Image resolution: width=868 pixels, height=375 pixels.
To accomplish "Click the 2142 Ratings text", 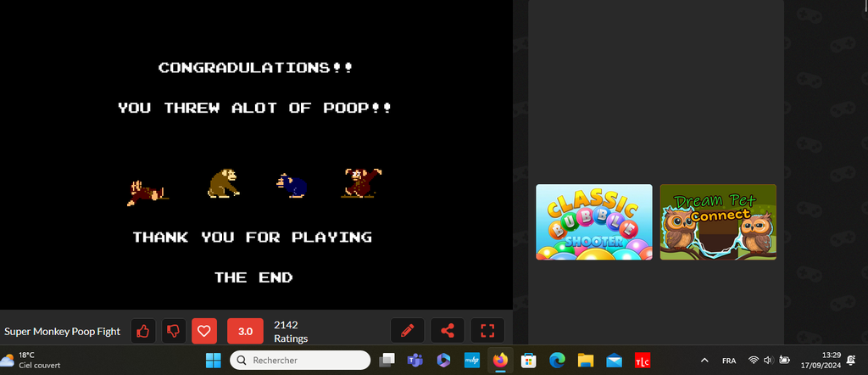I will click(291, 331).
